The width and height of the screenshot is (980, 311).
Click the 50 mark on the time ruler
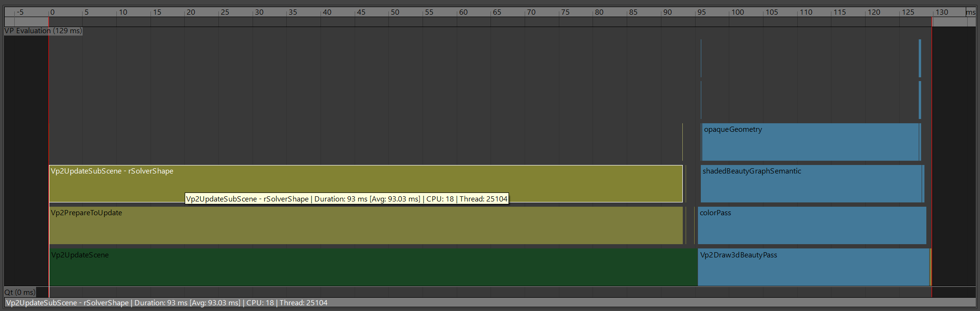[x=395, y=12]
